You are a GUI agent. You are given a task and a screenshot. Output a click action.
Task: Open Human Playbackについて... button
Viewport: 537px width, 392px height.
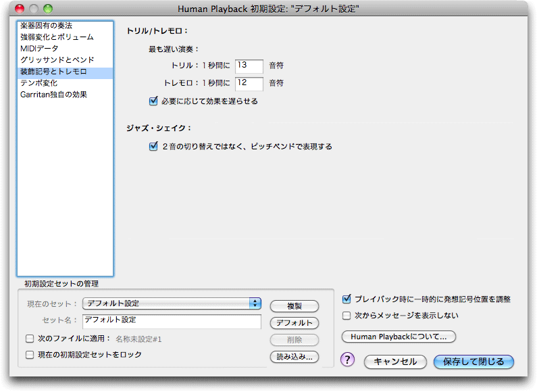click(399, 337)
